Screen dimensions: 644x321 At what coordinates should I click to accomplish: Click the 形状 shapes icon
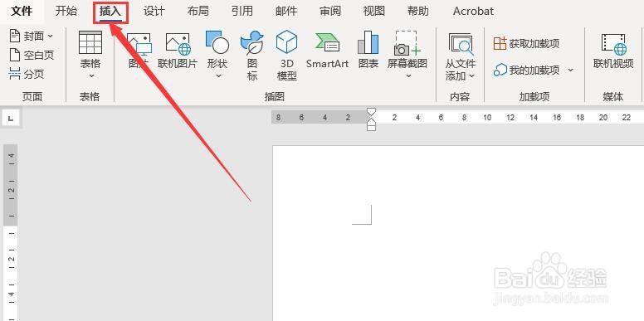(x=217, y=42)
